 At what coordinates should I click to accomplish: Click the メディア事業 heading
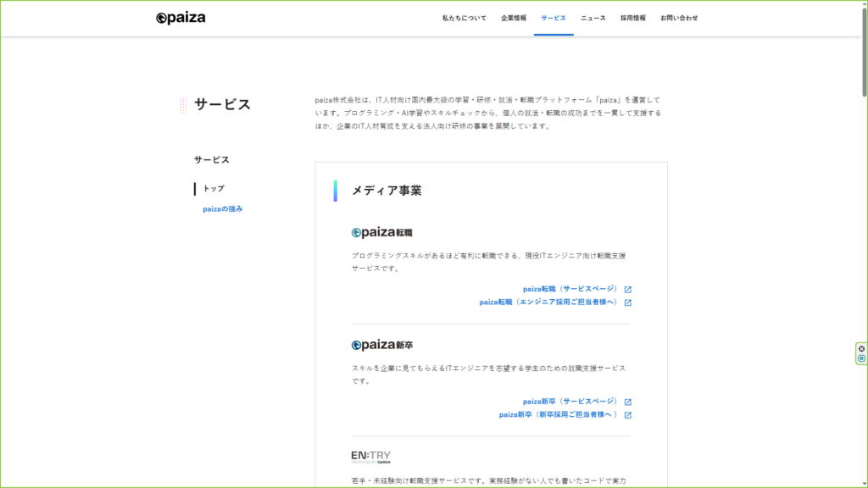pyautogui.click(x=387, y=191)
